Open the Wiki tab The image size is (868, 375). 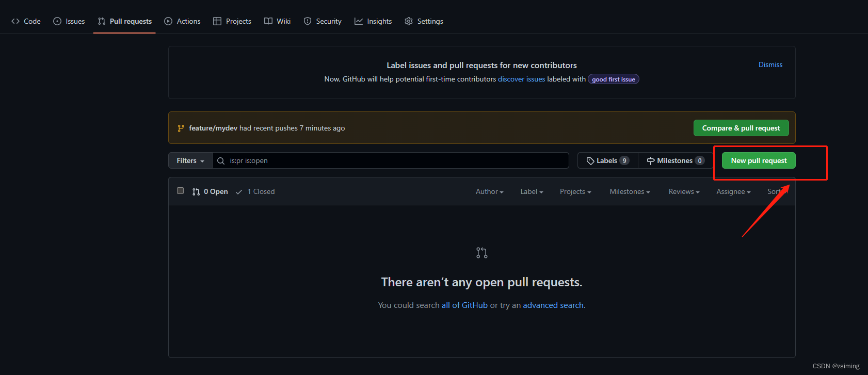[x=278, y=21]
